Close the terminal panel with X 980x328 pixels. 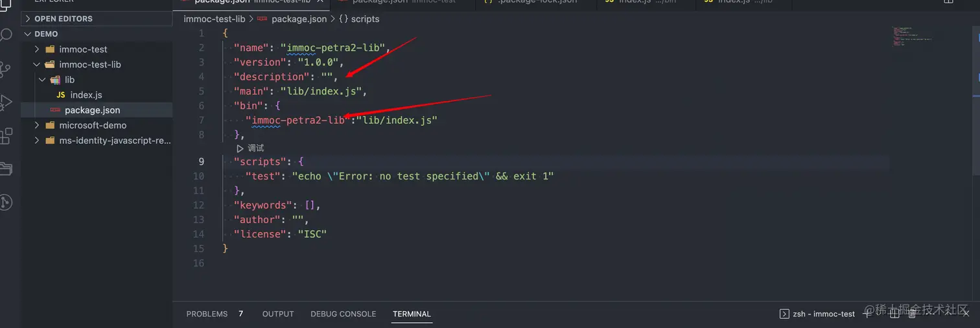click(967, 314)
